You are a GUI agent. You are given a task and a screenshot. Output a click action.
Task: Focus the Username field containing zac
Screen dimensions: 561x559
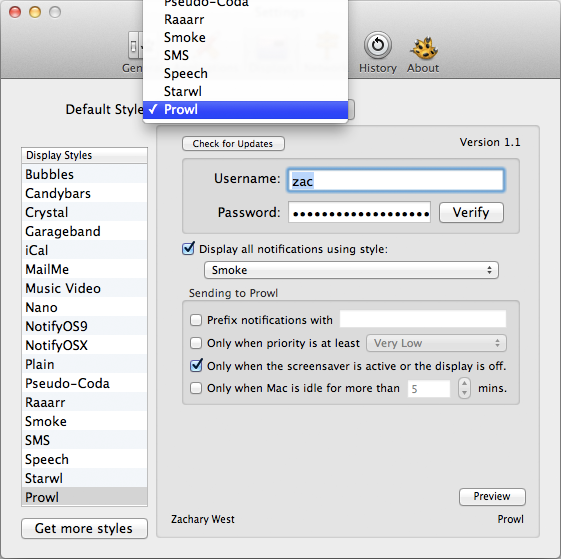coord(396,180)
